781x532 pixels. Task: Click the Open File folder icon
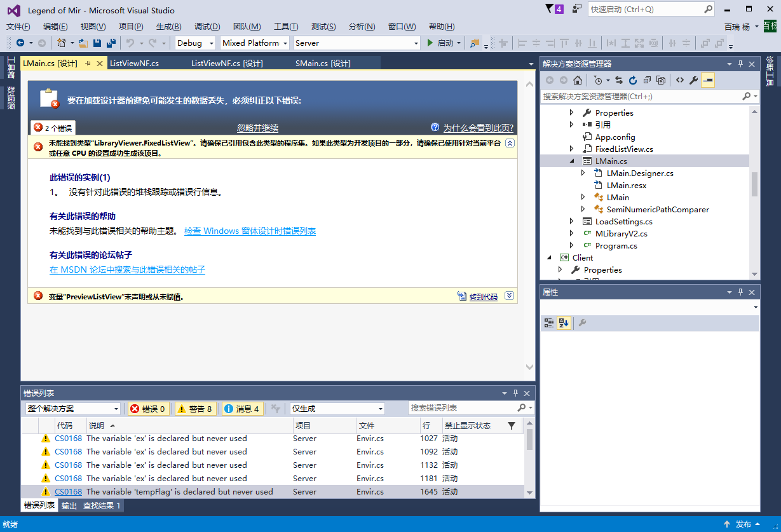tap(83, 43)
